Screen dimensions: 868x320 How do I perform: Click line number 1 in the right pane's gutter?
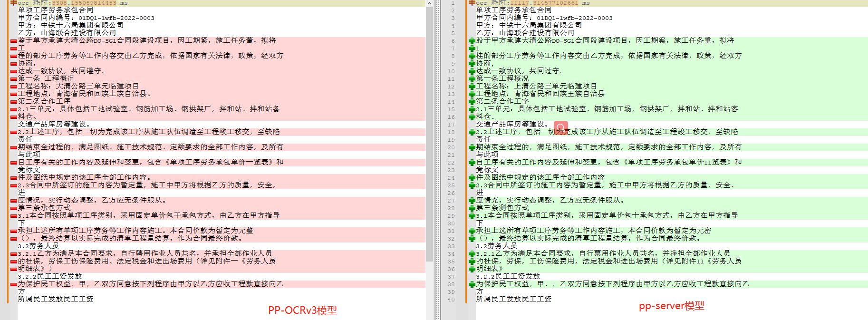(x=453, y=3)
